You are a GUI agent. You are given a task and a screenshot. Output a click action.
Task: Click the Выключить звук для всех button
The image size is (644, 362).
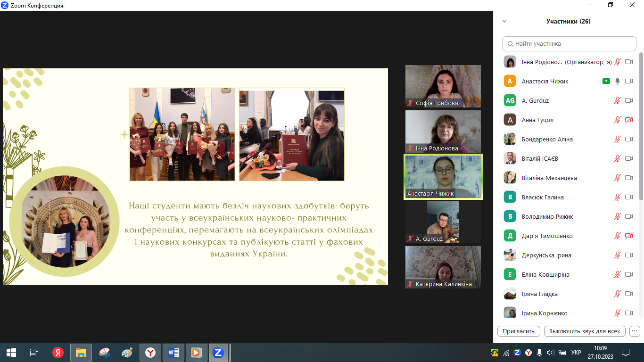pyautogui.click(x=585, y=331)
